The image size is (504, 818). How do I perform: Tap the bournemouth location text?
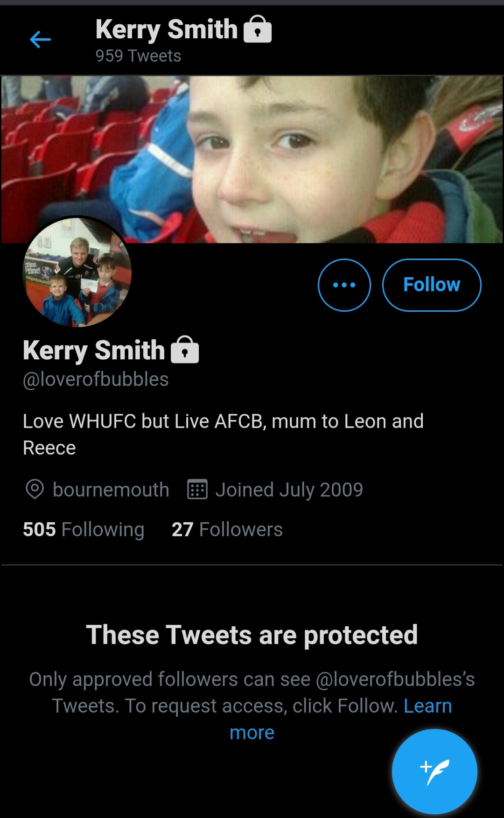pos(111,489)
